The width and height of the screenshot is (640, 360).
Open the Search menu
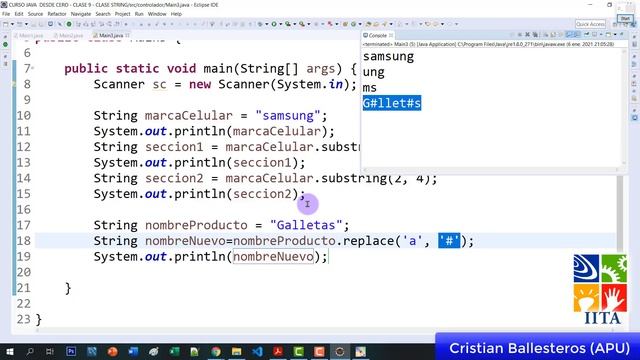(x=103, y=14)
